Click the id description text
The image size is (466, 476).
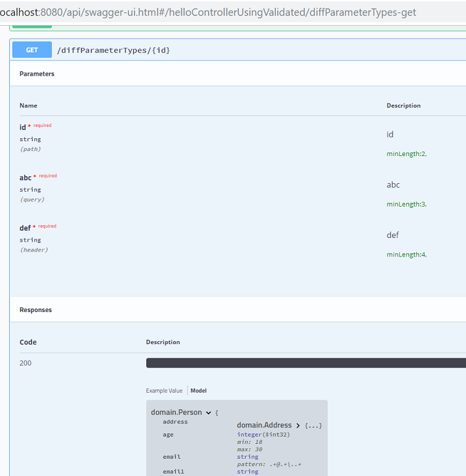tap(390, 134)
